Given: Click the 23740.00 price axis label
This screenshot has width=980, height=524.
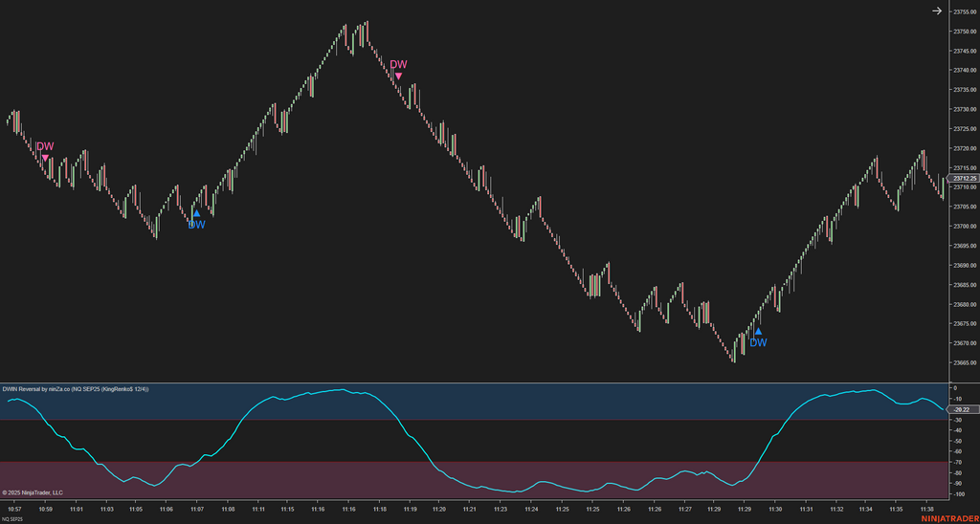Looking at the screenshot, I should 964,70.
